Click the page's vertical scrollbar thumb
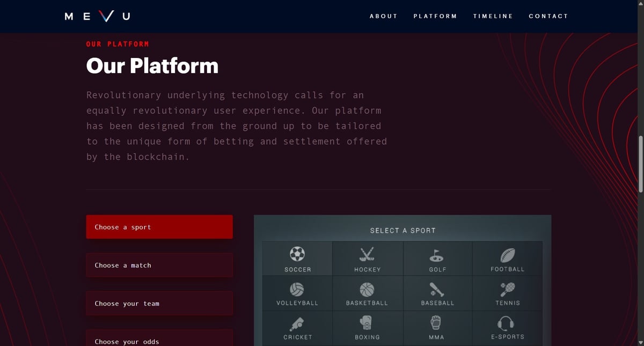 pos(640,164)
